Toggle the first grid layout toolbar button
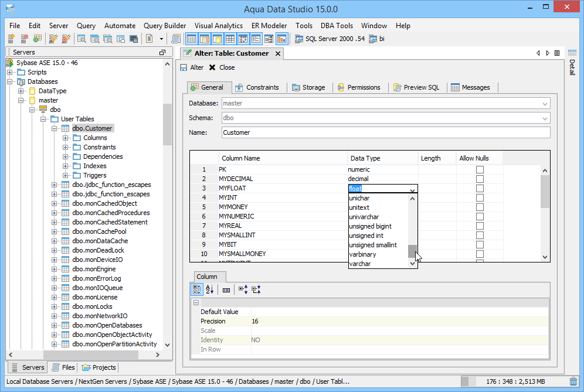Viewport: 584px width, 392px height. pos(191,39)
